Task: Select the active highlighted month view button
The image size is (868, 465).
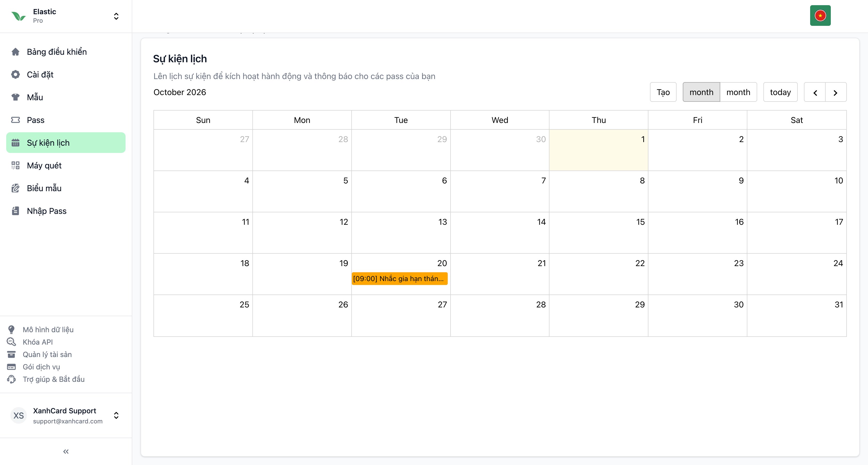Action: coord(702,92)
